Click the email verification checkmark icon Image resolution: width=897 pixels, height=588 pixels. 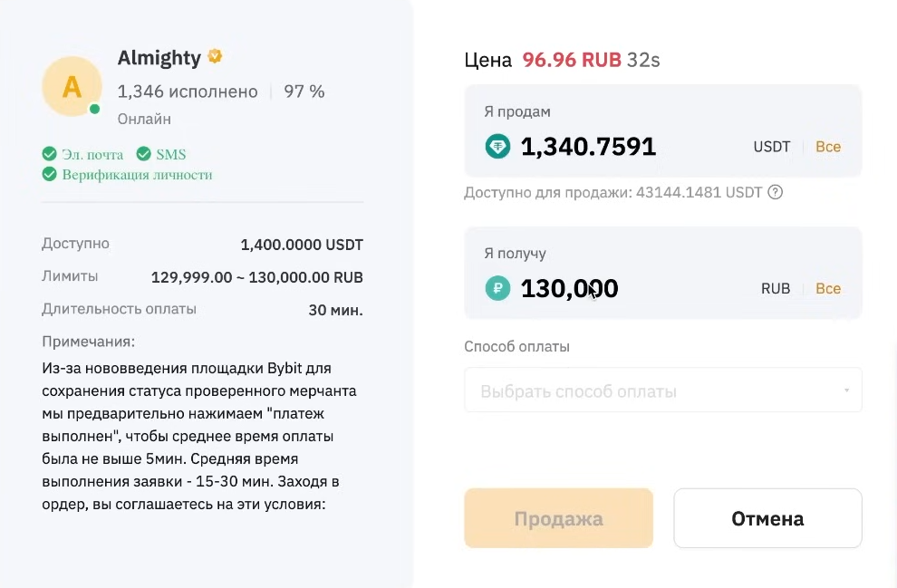pyautogui.click(x=49, y=154)
